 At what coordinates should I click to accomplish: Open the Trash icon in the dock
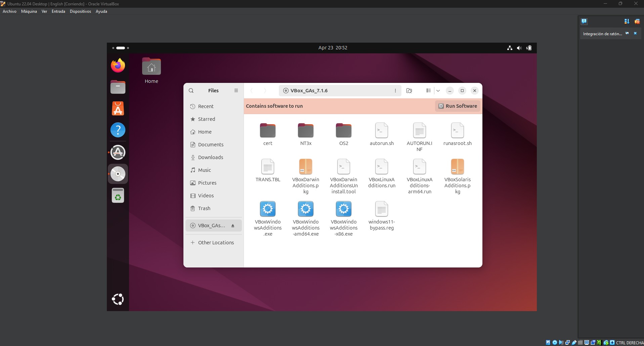tap(118, 195)
